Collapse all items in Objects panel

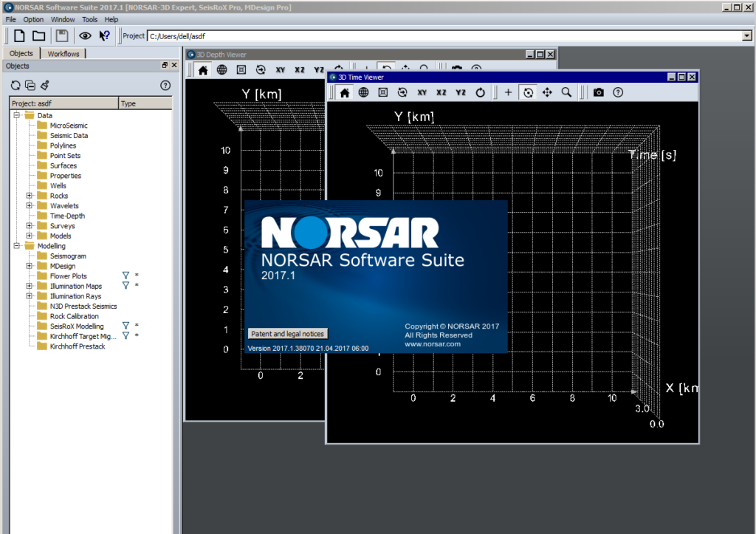(x=30, y=86)
